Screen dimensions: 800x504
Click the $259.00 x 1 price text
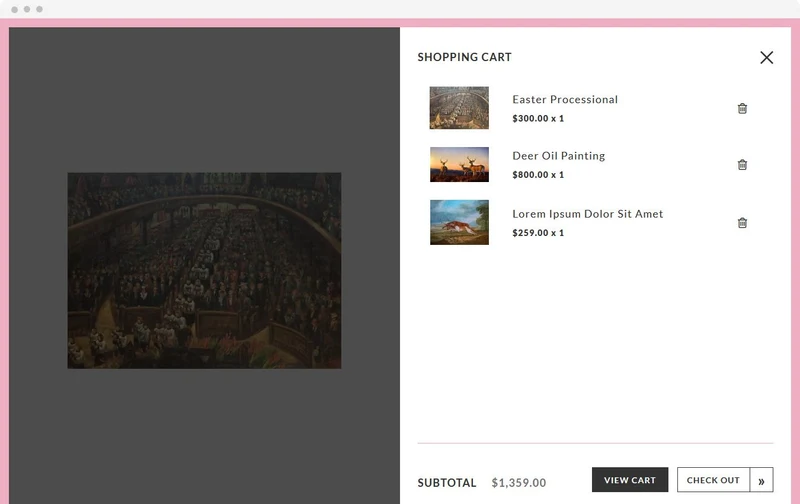(538, 233)
